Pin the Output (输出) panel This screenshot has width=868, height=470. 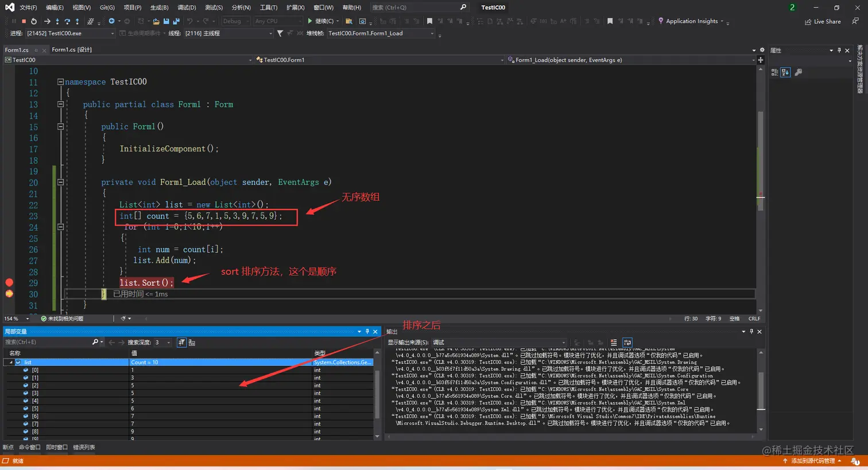(751, 332)
